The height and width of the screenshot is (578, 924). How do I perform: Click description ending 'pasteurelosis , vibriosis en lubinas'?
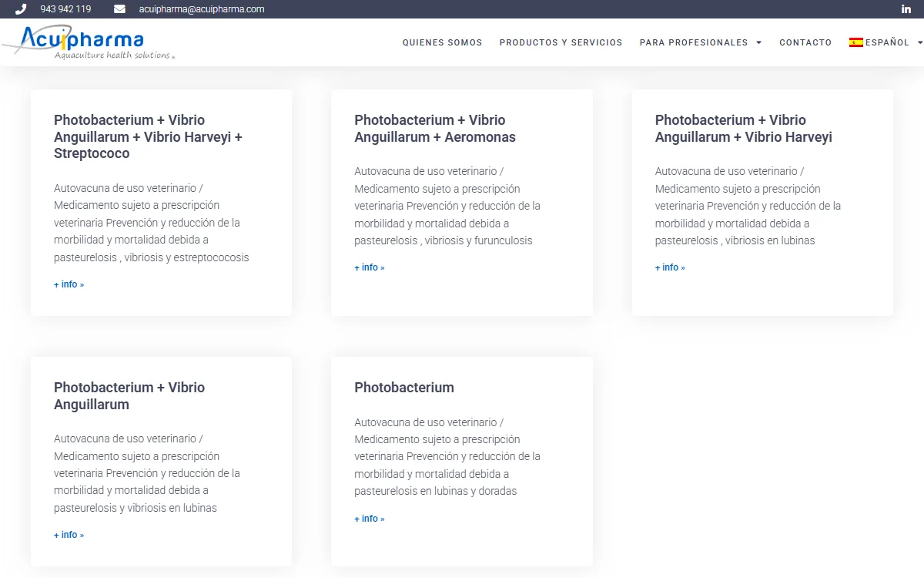pos(748,206)
